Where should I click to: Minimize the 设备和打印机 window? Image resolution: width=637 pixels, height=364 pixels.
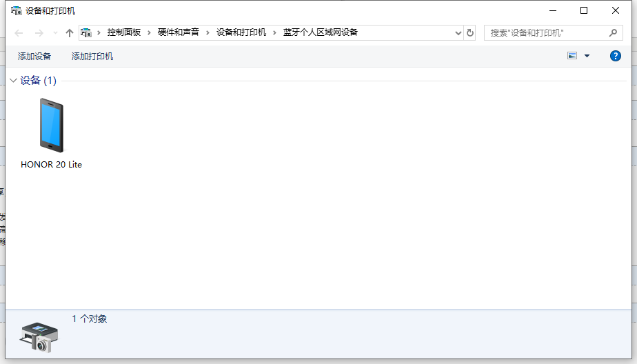pos(552,10)
